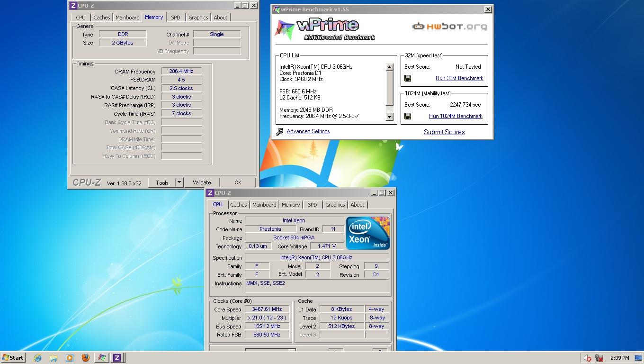This screenshot has width=644, height=364.
Task: Click the CPU-Z title bar icon of the CPU window
Action: [x=210, y=193]
